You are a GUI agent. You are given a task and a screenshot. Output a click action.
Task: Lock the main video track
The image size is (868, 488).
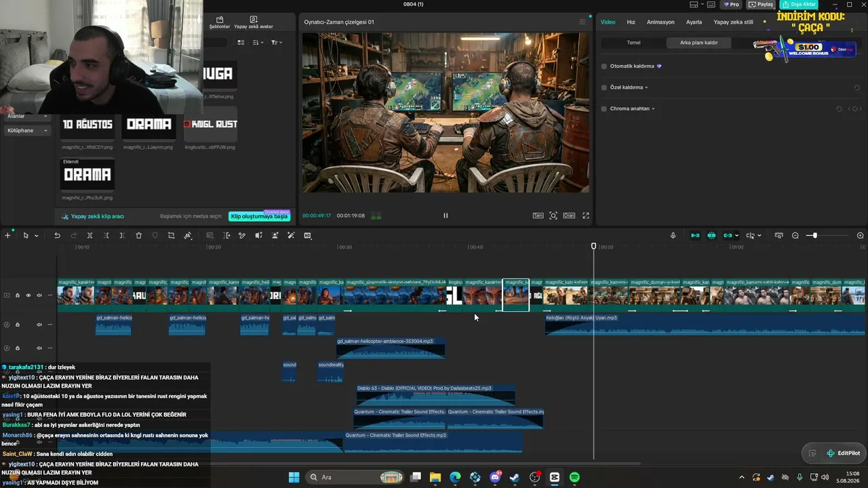point(18,296)
